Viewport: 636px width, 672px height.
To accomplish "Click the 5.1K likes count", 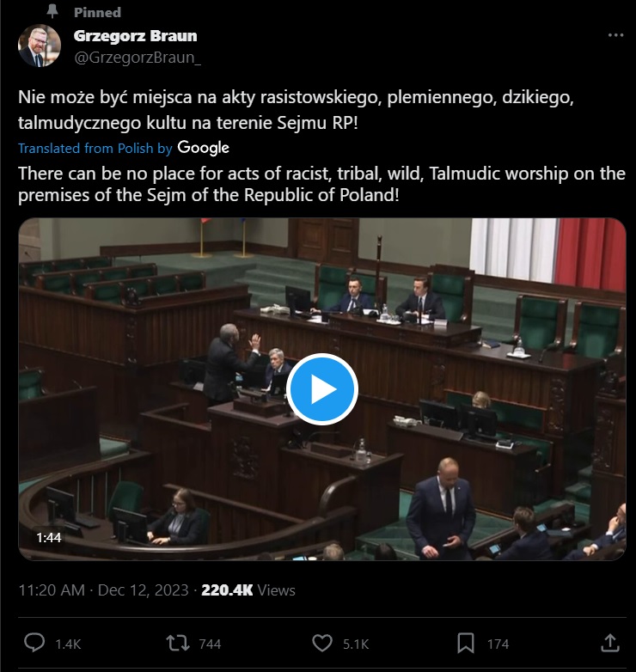I will [356, 645].
